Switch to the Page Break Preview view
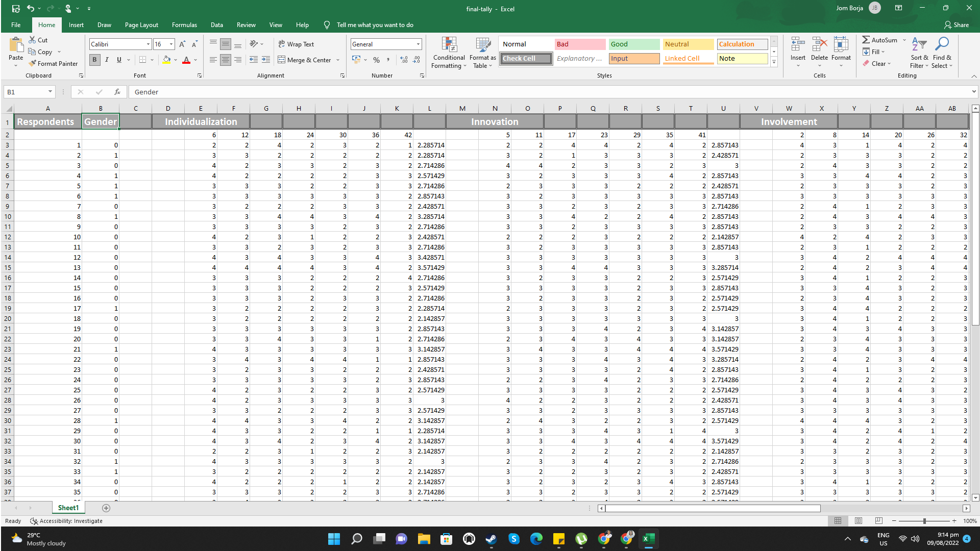The width and height of the screenshot is (980, 551). point(878,521)
